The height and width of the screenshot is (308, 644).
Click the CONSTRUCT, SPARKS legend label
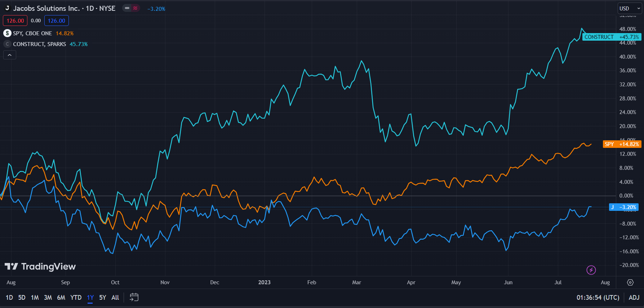click(40, 44)
